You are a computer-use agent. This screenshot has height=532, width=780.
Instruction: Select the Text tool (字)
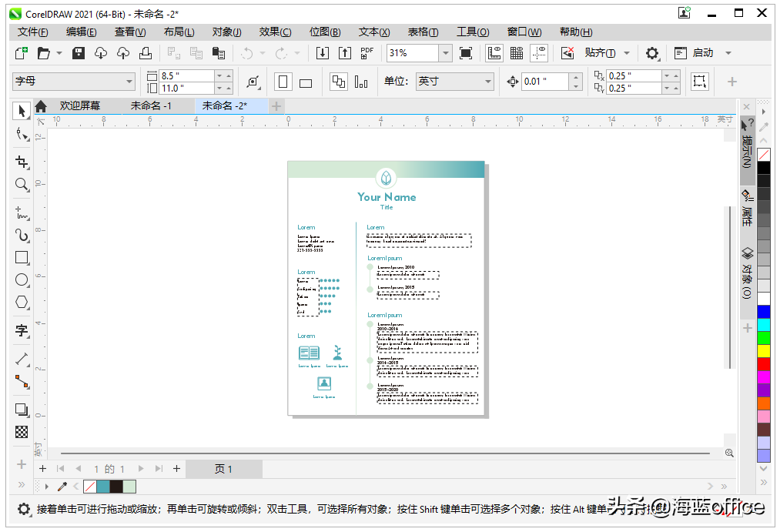click(x=22, y=330)
